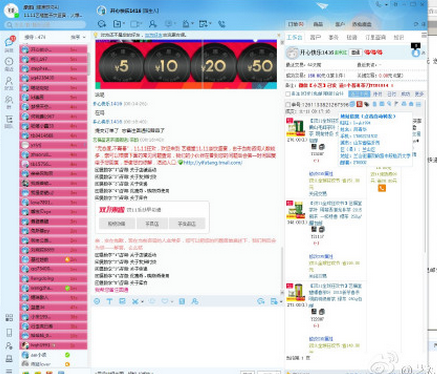
Task: Open the contacts icon in left sidebar
Action: 9,81
